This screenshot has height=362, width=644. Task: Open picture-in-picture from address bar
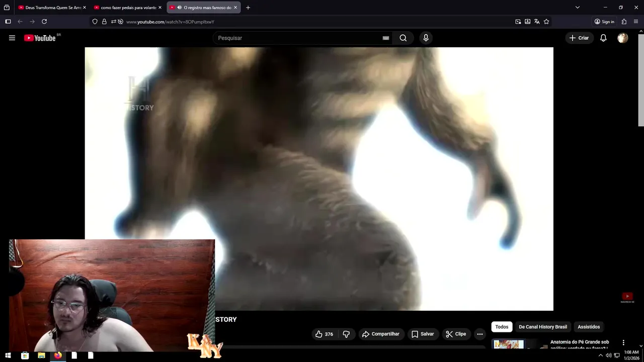518,22
